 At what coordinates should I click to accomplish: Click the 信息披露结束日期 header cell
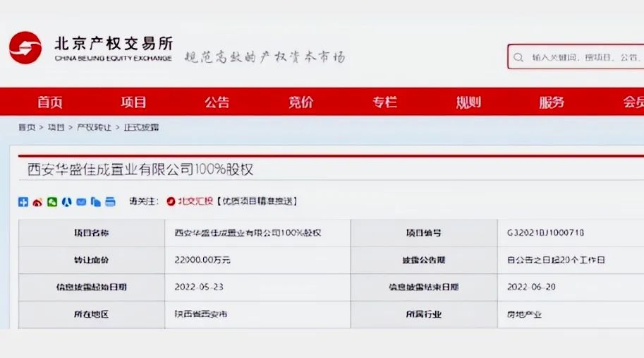[x=424, y=287]
